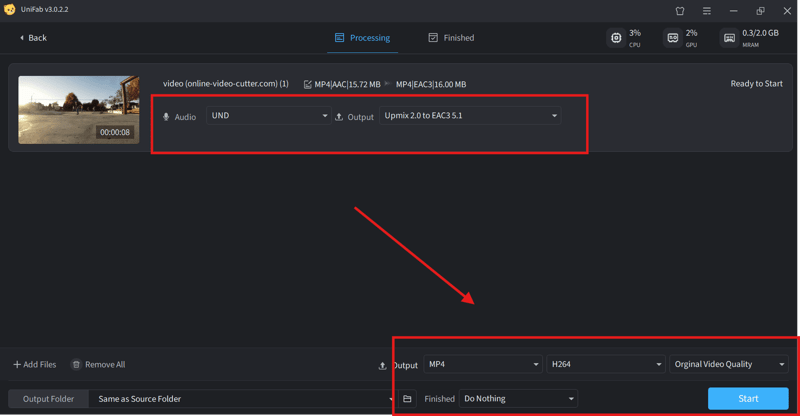This screenshot has height=416, width=800.
Task: Switch to the Finished tab
Action: click(x=451, y=38)
